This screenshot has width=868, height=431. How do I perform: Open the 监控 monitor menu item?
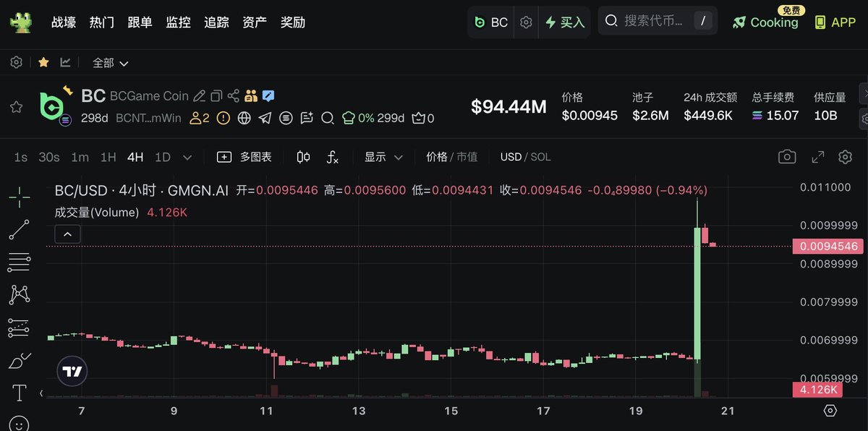coord(178,22)
